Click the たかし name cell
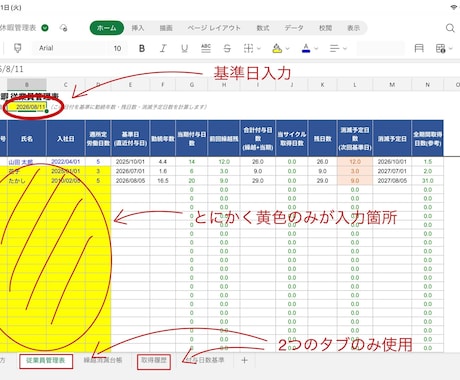460x380 pixels. point(27,181)
